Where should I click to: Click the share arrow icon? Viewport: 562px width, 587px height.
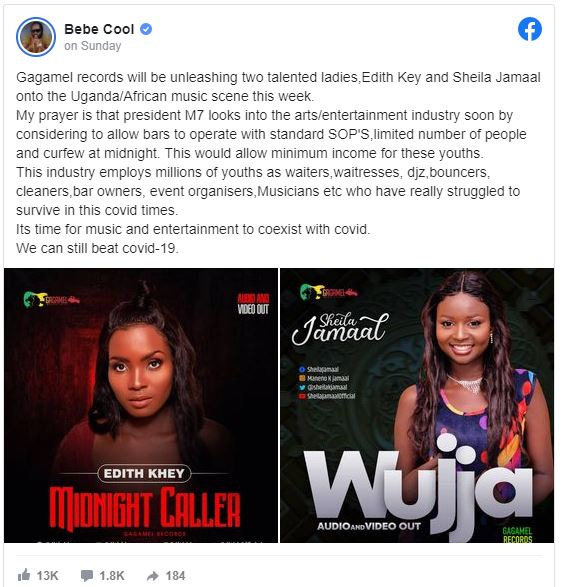pyautogui.click(x=153, y=576)
